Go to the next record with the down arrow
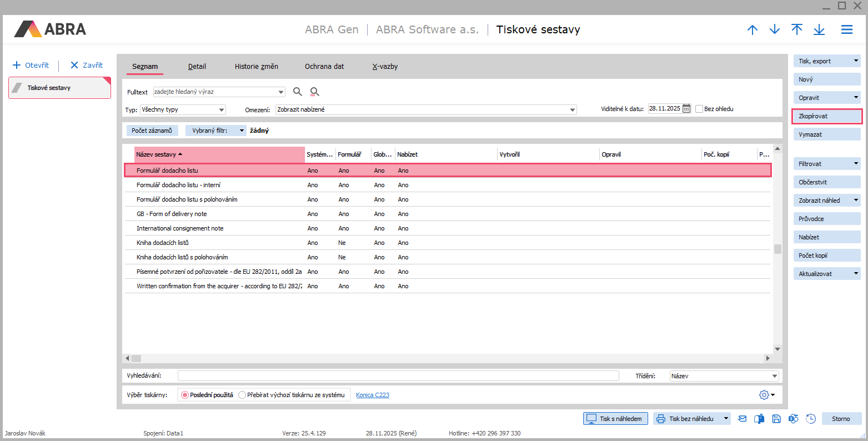The height and width of the screenshot is (441, 868). (x=775, y=30)
